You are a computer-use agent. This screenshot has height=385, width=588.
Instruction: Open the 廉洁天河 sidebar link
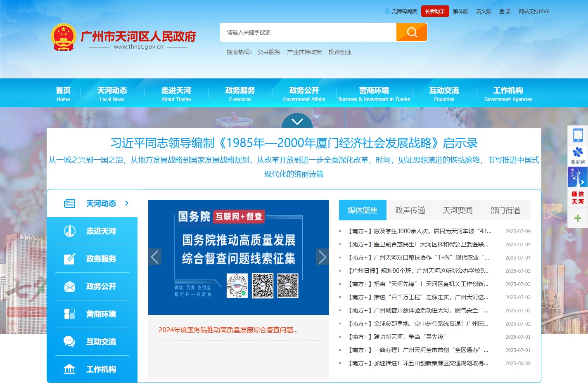point(578,198)
